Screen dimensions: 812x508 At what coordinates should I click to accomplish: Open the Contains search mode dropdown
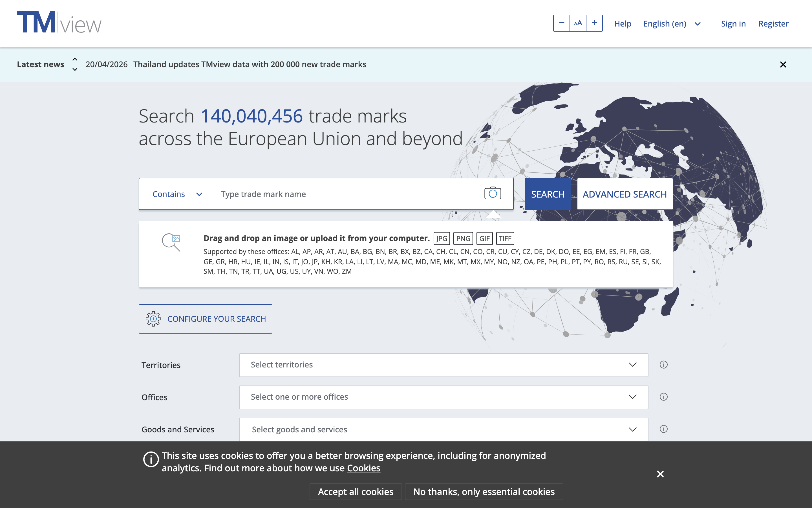(x=177, y=194)
